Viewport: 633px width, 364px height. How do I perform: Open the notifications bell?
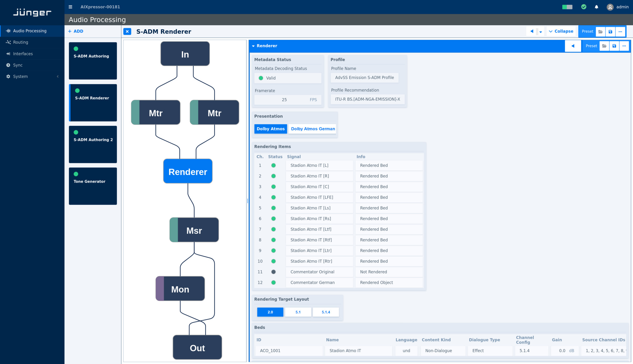(x=596, y=7)
